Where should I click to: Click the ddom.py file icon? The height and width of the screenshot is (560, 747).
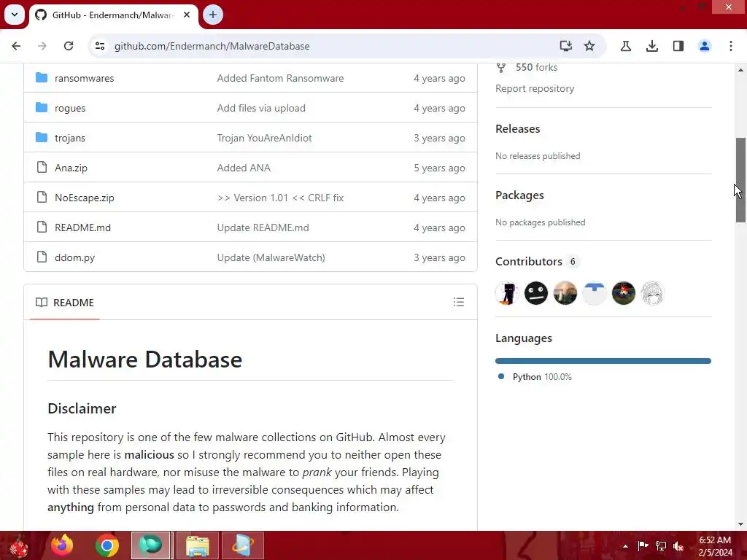pos(42,257)
